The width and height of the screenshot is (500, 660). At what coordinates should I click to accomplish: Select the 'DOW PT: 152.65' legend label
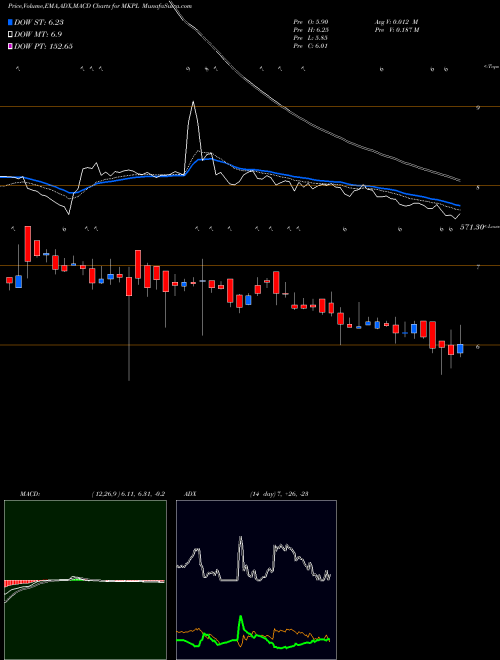click(43, 46)
